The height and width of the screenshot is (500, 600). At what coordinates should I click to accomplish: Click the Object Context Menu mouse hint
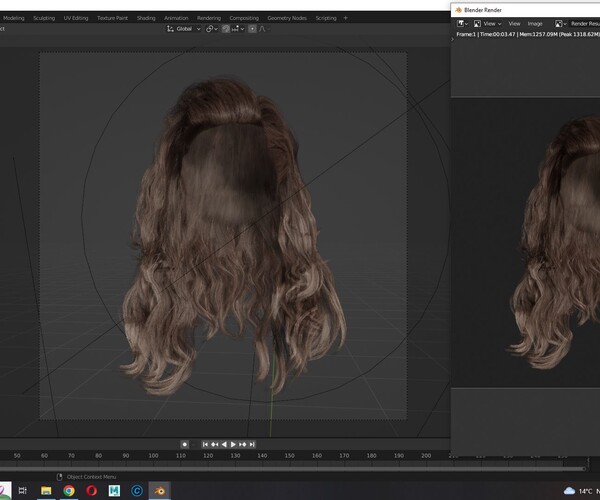[x=86, y=477]
